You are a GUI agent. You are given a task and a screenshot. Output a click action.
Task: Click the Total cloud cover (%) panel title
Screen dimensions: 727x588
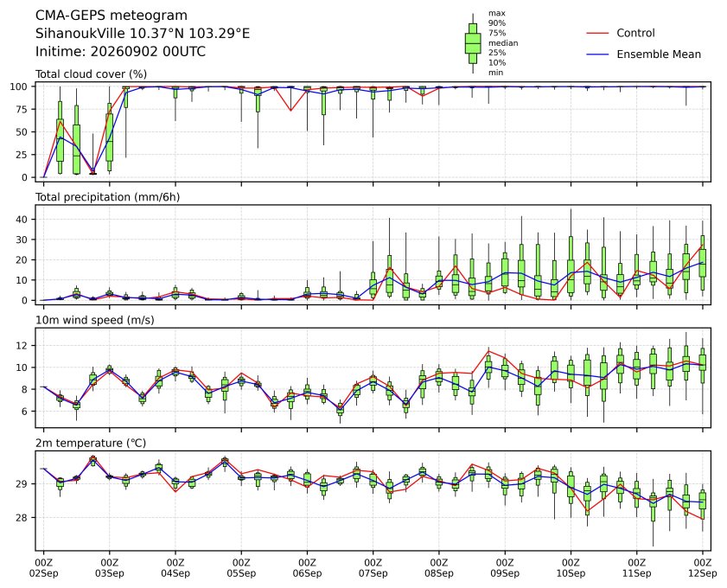coord(92,74)
